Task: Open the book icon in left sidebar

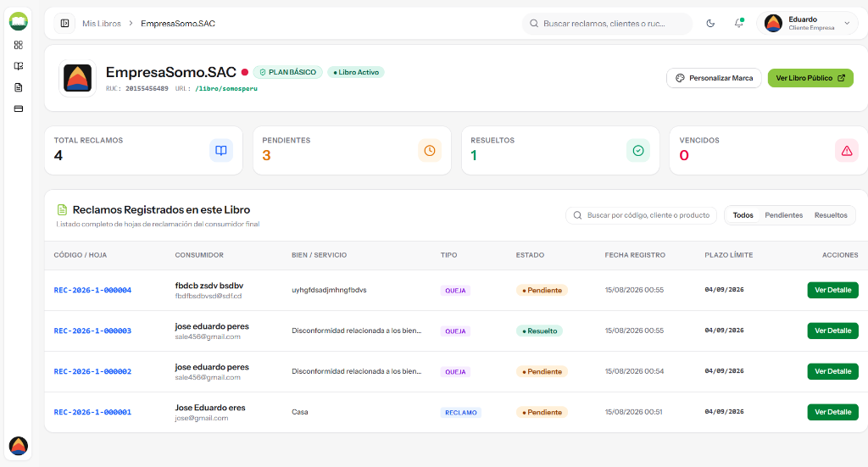Action: (19, 66)
